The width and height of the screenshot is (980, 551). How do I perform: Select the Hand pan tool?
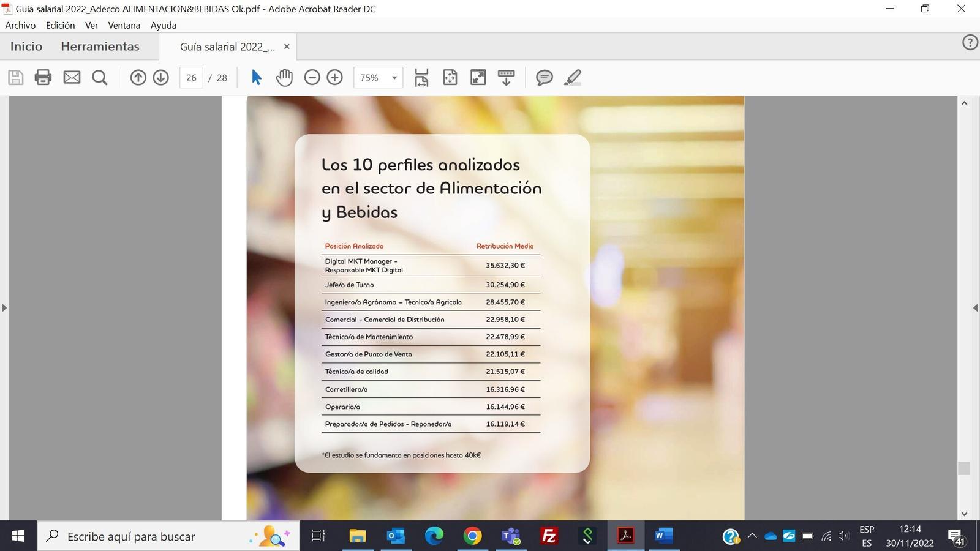(x=284, y=78)
